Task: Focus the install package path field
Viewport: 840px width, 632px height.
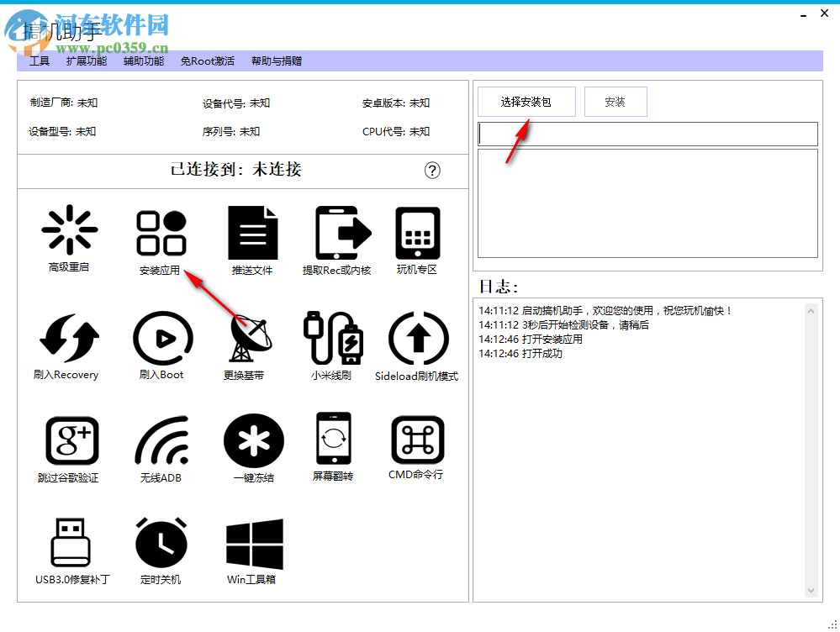Action: point(647,134)
